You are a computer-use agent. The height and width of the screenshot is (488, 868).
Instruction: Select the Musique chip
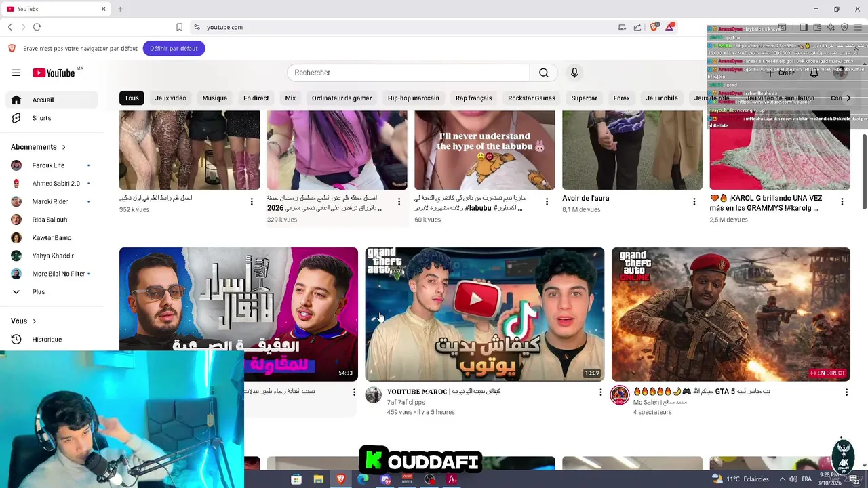(x=215, y=98)
